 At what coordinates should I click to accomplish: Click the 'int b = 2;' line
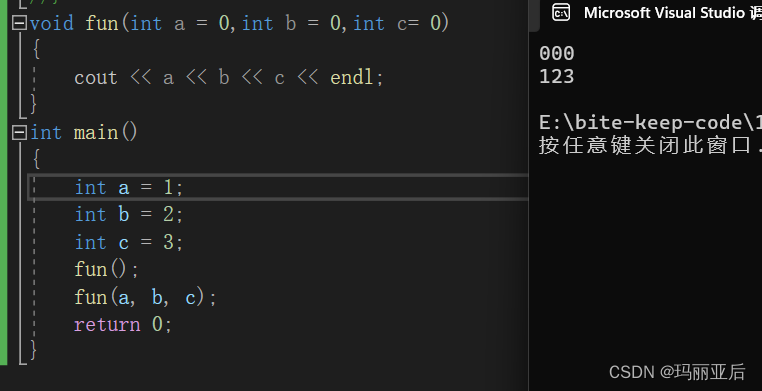(129, 214)
